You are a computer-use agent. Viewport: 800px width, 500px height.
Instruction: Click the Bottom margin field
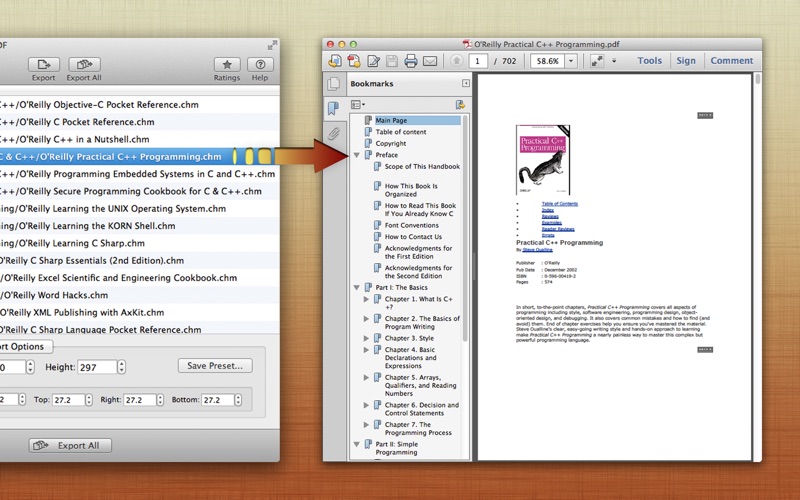click(217, 400)
